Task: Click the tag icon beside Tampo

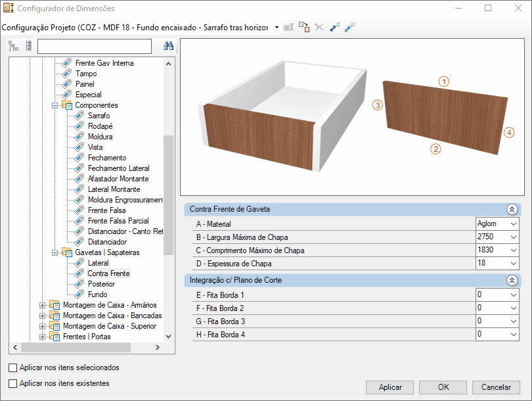Action: [67, 74]
